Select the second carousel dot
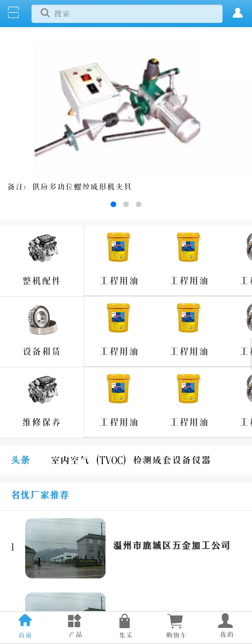The width and height of the screenshot is (252, 644). [126, 204]
